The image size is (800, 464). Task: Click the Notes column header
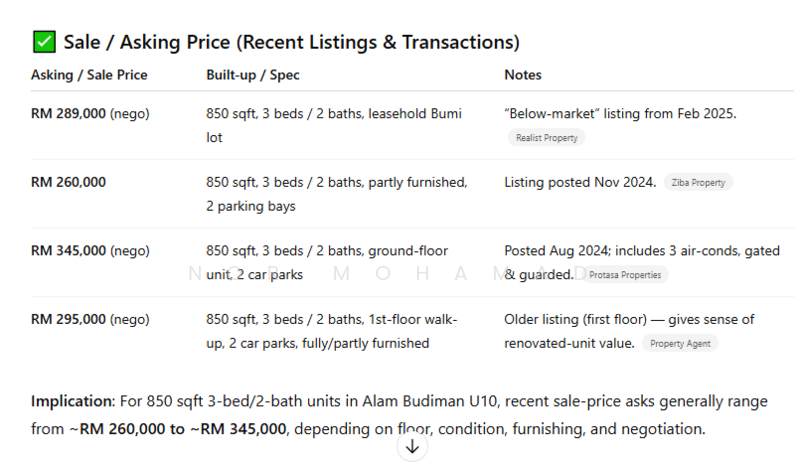(523, 75)
